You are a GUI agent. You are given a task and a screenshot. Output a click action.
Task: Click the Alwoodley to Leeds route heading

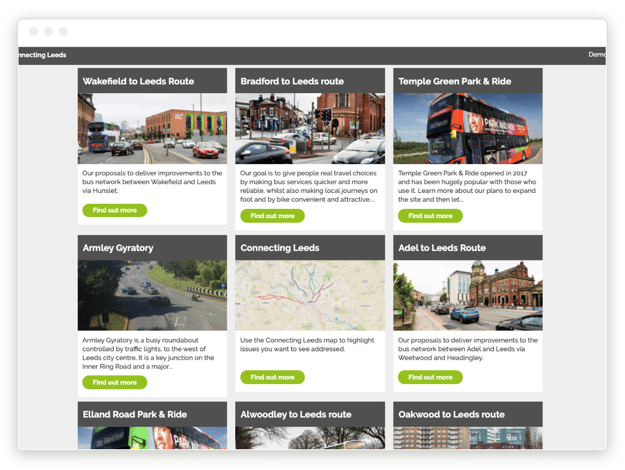296,415
